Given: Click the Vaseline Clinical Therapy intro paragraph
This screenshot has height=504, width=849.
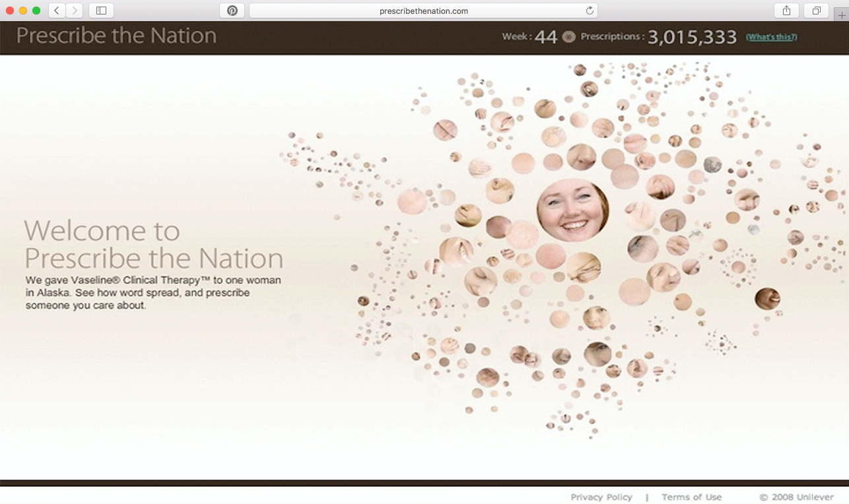Looking at the screenshot, I should [x=153, y=293].
